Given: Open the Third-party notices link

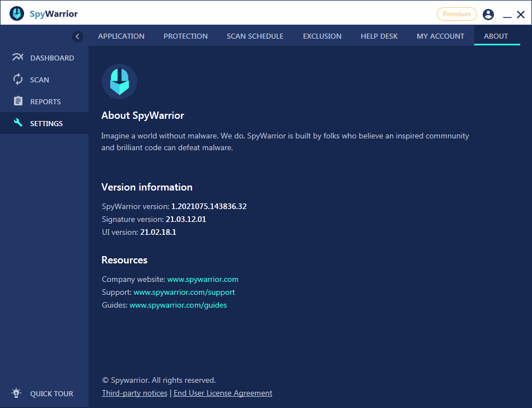Looking at the screenshot, I should point(134,393).
